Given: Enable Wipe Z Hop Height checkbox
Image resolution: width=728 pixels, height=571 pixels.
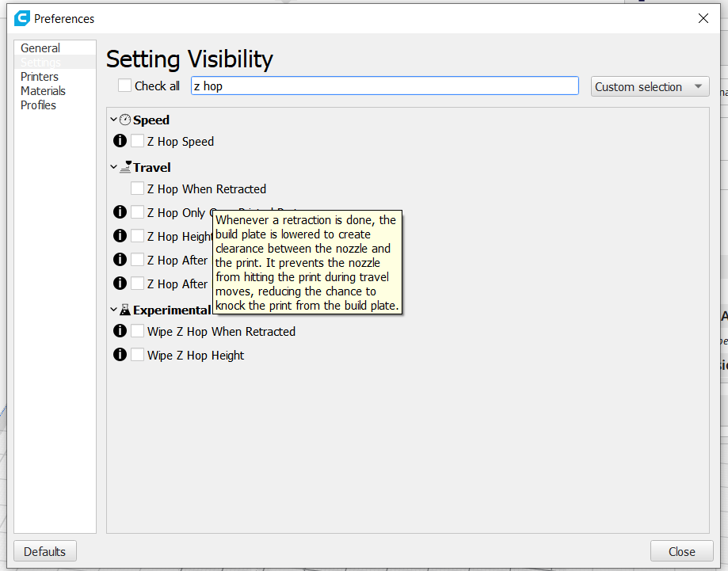Looking at the screenshot, I should tap(138, 355).
